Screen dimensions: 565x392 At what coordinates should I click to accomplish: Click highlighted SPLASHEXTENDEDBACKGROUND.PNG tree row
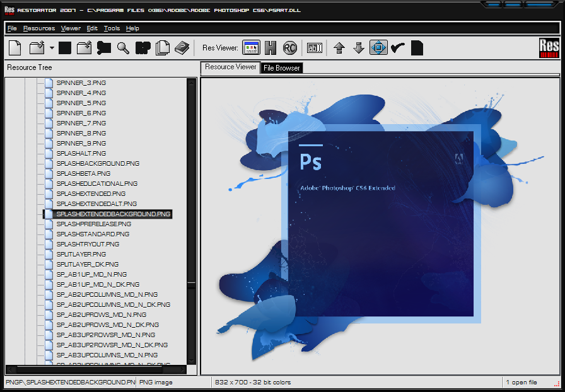108,214
